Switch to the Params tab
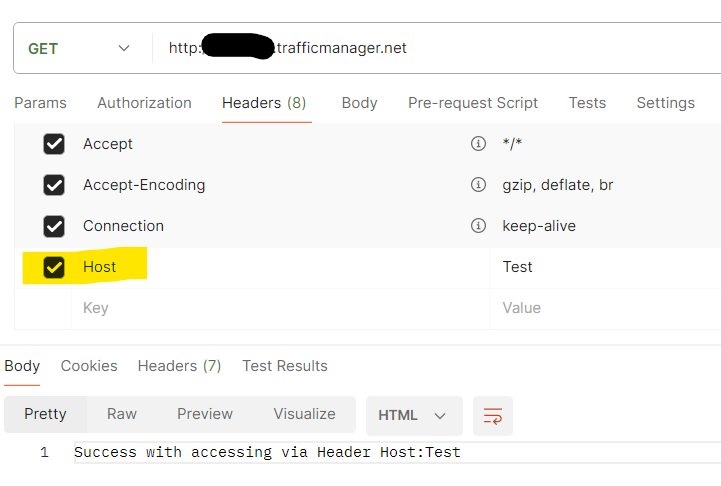Viewport: 721px width, 486px height. point(40,103)
